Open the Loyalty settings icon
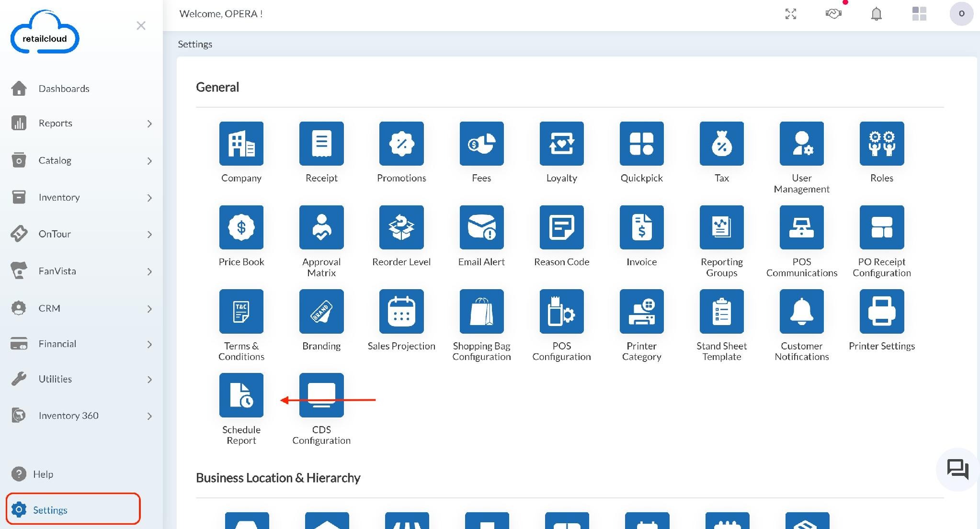 pyautogui.click(x=561, y=144)
